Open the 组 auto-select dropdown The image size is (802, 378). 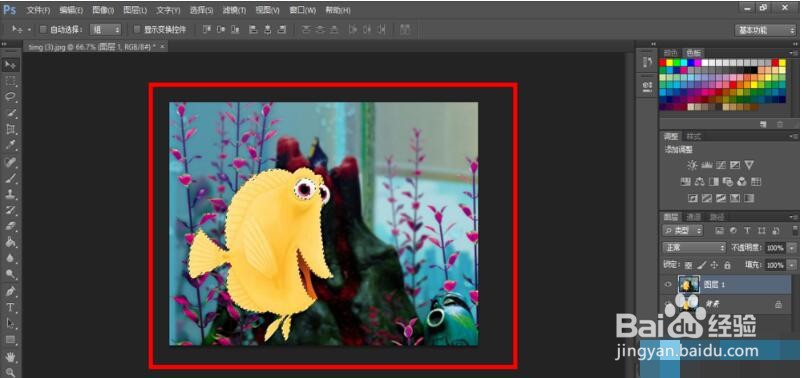(106, 30)
